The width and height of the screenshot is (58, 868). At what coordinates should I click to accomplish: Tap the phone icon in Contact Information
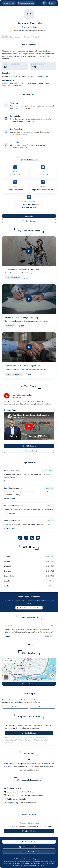pyautogui.click(x=15, y=167)
